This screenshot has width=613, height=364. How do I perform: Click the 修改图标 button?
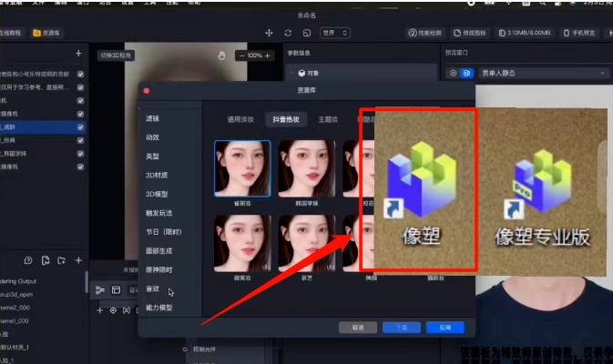tap(469, 33)
